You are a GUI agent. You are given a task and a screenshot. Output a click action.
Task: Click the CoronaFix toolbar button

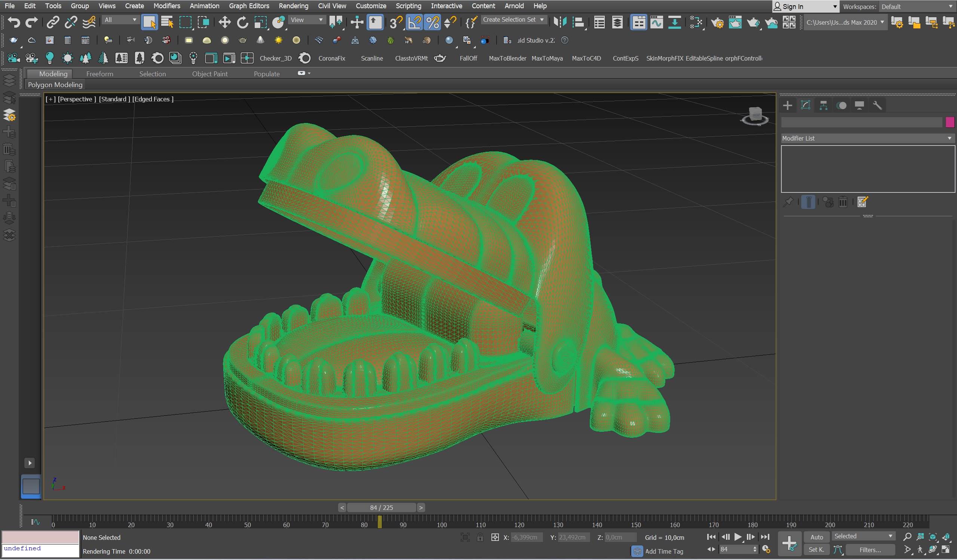click(x=332, y=58)
